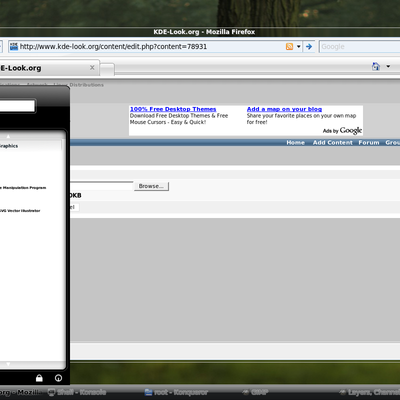400x400 pixels.
Task: Launch the SVG Vector Illustrator menu entry
Action: pos(20,211)
